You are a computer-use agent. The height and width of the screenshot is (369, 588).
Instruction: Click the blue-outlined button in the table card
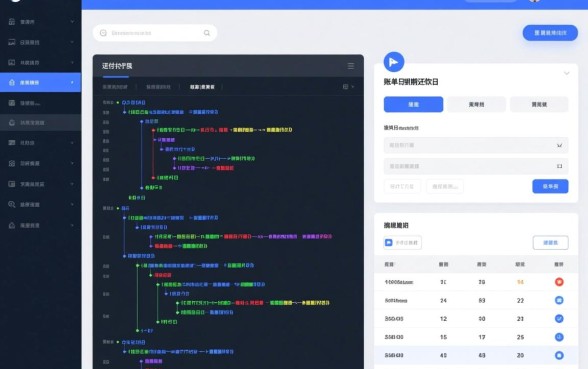click(x=550, y=243)
